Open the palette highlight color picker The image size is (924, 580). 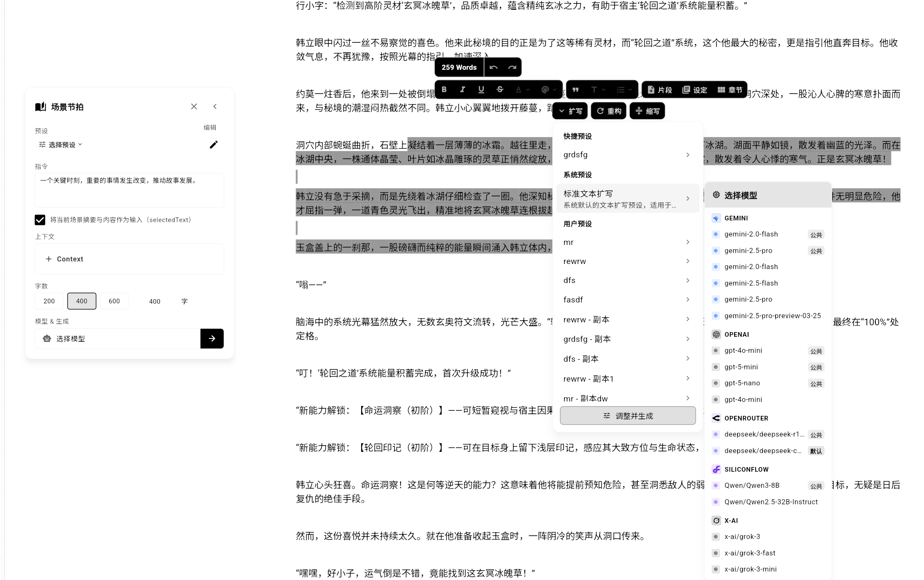(548, 90)
